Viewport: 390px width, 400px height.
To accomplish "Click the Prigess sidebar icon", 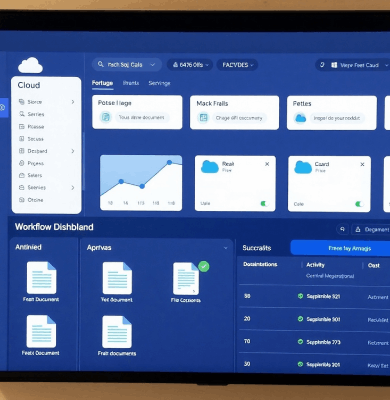I will tap(22, 163).
